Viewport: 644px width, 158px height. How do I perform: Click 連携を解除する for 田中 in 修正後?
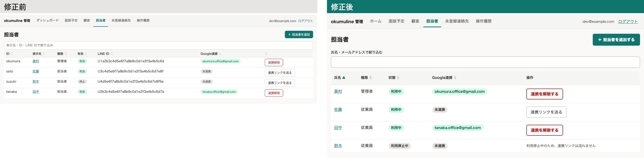pos(544,130)
